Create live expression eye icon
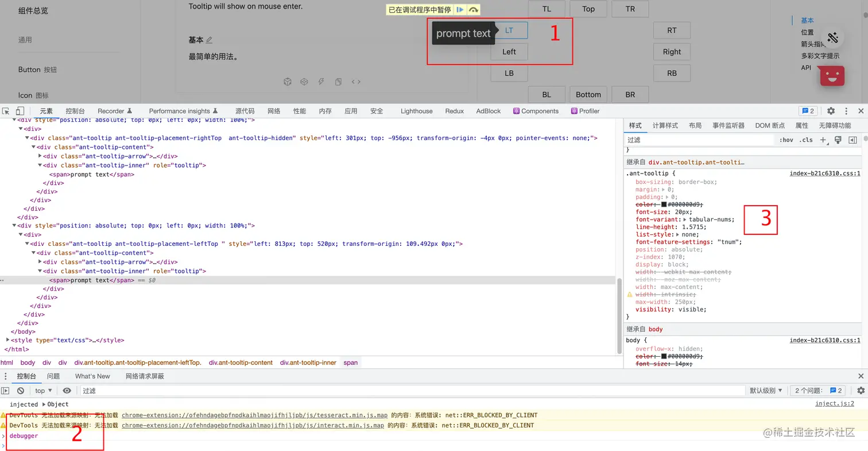The width and height of the screenshot is (868, 451). (67, 391)
